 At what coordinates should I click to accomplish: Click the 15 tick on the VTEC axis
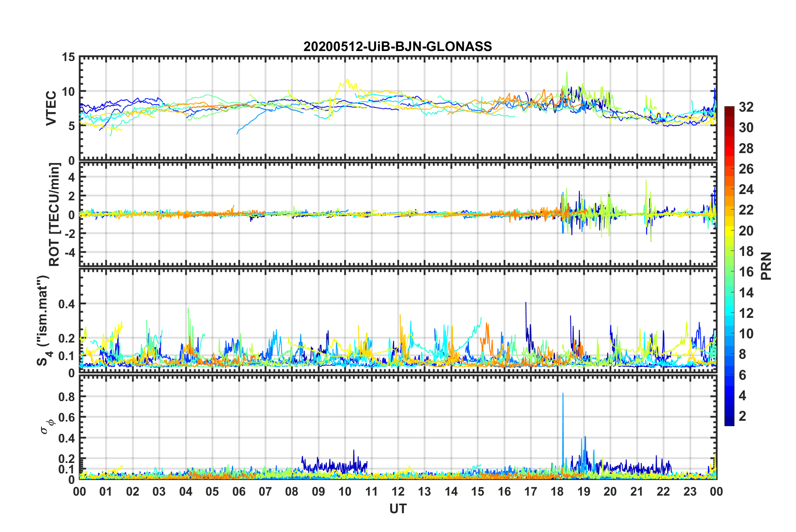[69, 57]
